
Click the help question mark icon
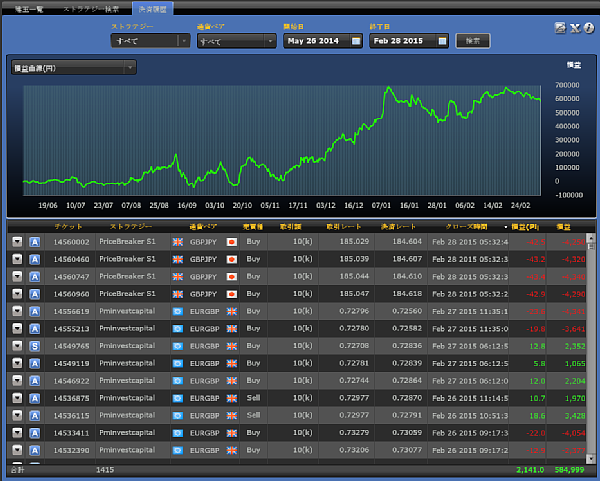point(589,27)
